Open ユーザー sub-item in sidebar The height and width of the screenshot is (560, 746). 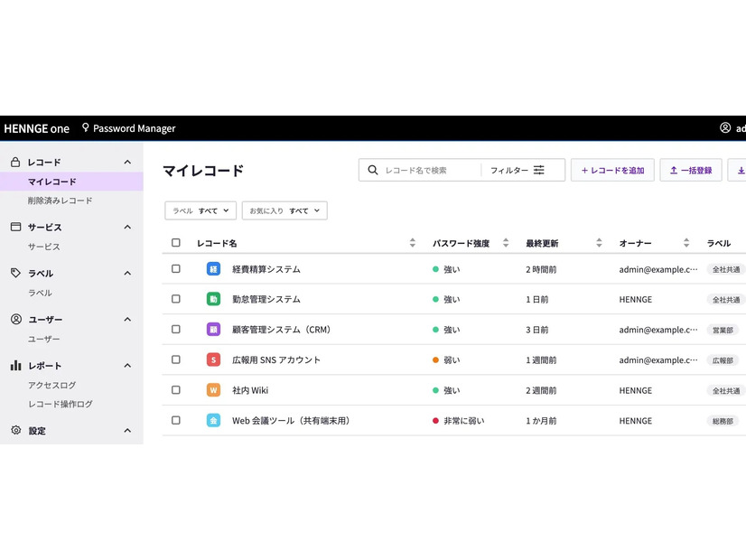point(43,339)
